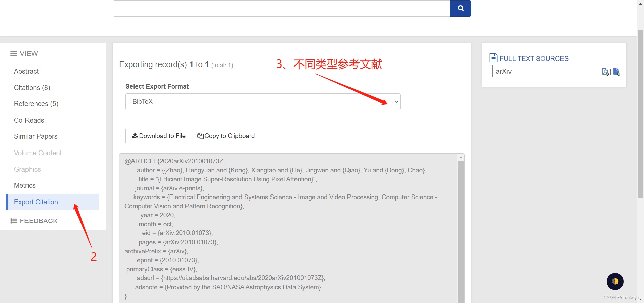Open Co-Reads in sidebar
Viewport: 644px width, 303px height.
click(x=29, y=120)
